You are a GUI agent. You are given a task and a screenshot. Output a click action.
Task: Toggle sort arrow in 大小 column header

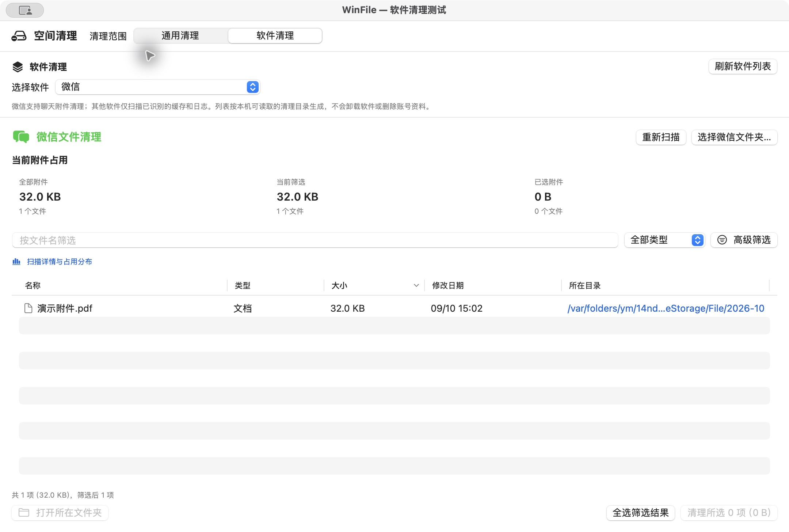click(x=416, y=286)
